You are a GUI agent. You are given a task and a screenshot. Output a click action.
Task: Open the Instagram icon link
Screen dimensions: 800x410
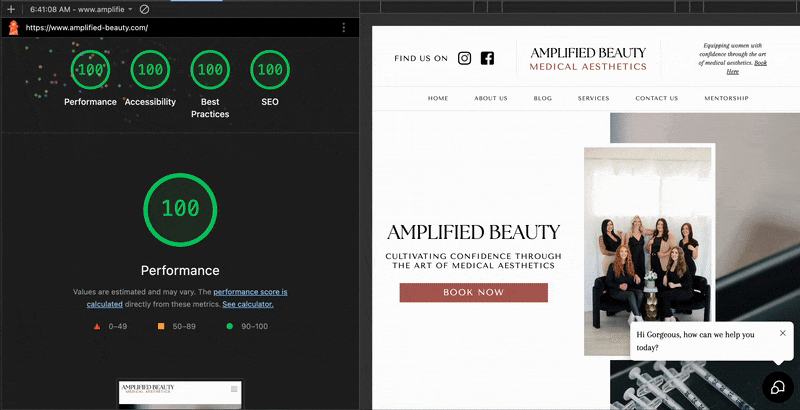(464, 58)
